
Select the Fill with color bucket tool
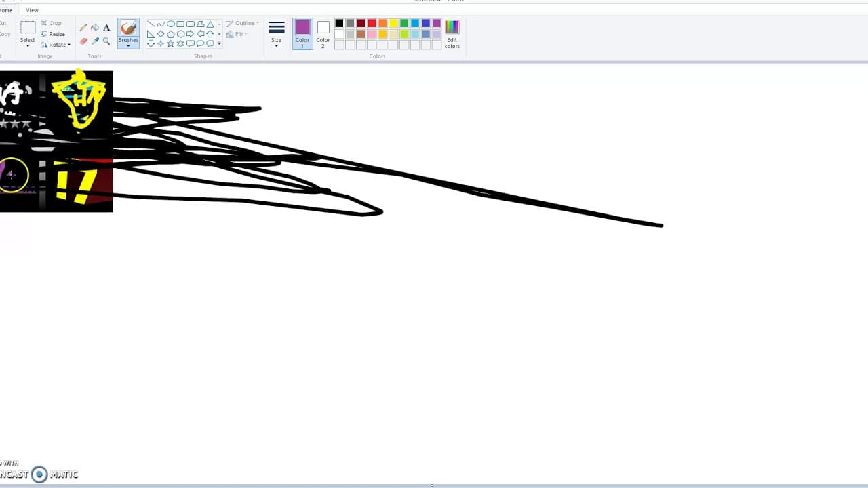click(x=95, y=28)
